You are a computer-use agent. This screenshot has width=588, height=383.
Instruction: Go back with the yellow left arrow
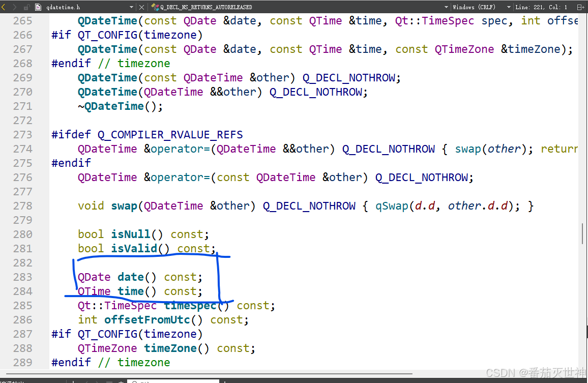coord(4,7)
